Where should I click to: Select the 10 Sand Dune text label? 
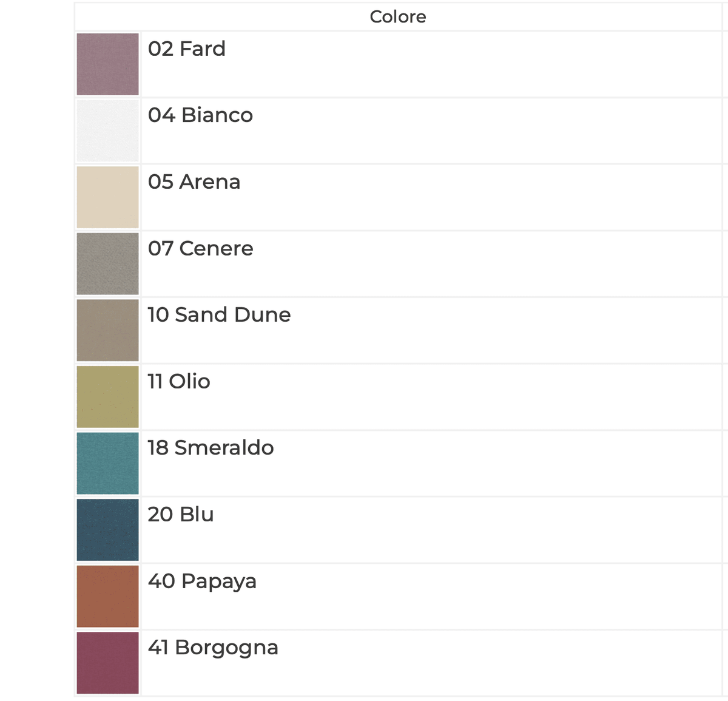click(219, 314)
